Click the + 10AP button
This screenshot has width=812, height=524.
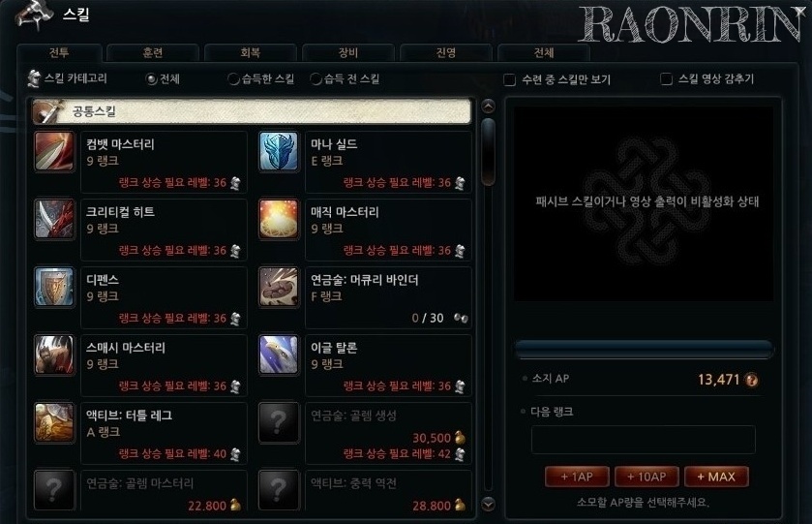(647, 477)
